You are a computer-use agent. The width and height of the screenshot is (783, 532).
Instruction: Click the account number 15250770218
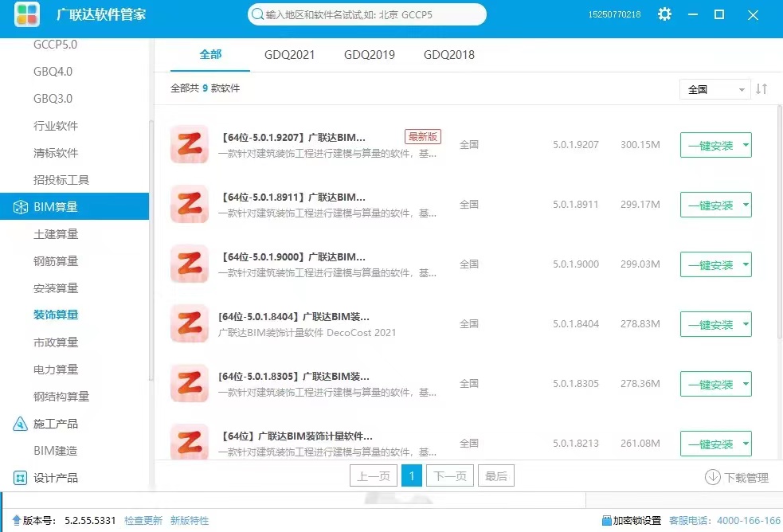point(614,14)
